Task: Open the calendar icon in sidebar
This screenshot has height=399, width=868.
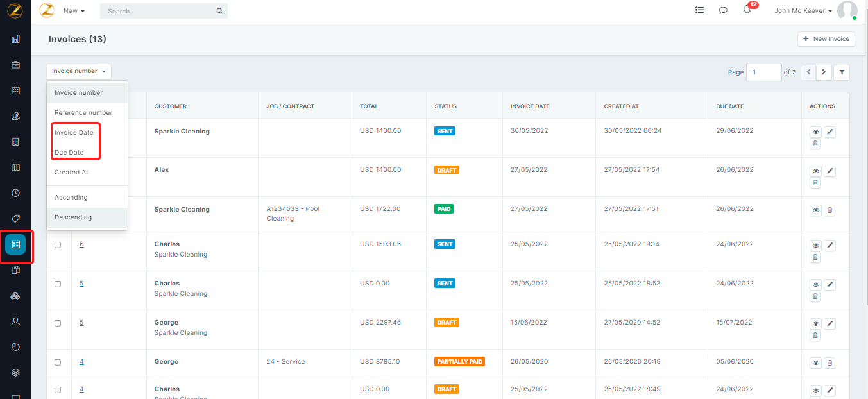Action: (15, 90)
